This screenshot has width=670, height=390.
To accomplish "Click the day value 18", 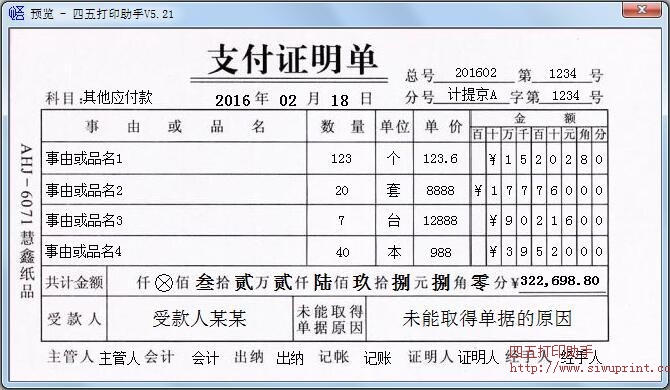I will click(x=340, y=100).
